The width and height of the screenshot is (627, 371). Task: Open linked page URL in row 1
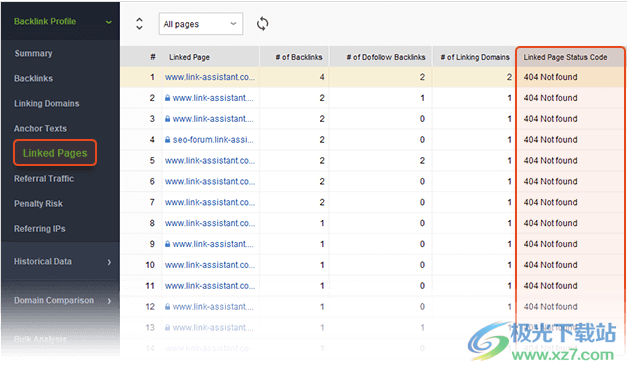pos(210,77)
